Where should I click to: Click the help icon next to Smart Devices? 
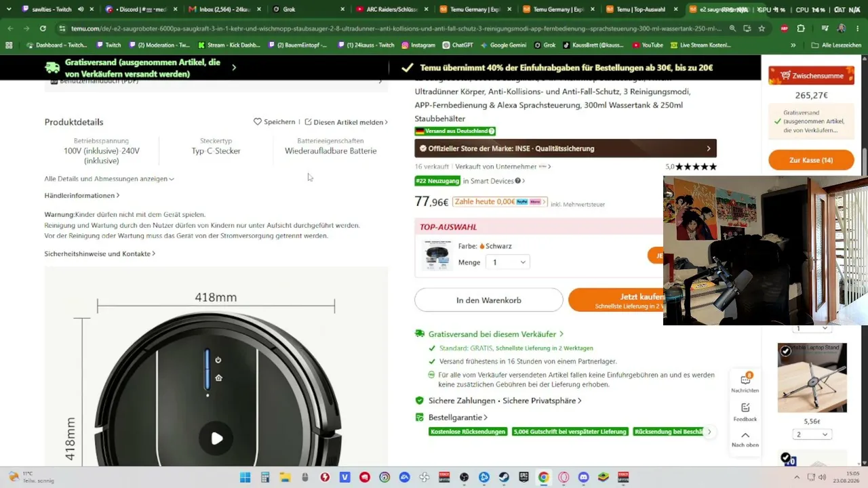pos(518,181)
